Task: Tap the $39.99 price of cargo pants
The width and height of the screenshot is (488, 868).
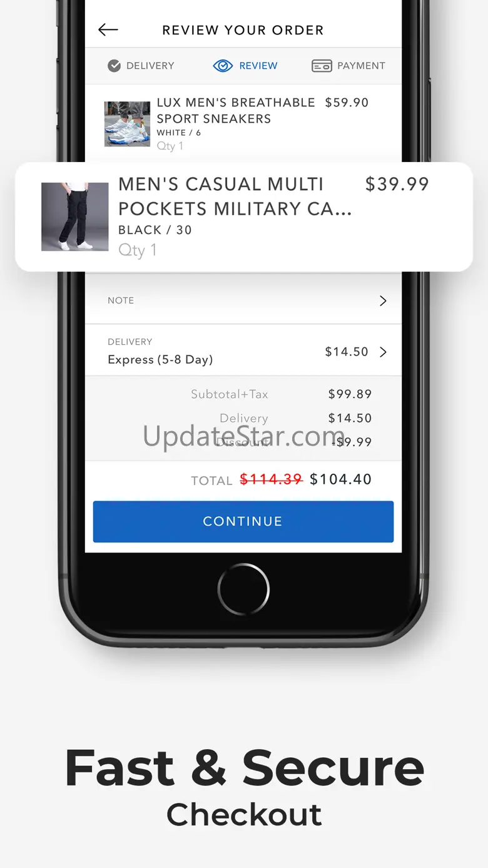Action: coord(397,184)
